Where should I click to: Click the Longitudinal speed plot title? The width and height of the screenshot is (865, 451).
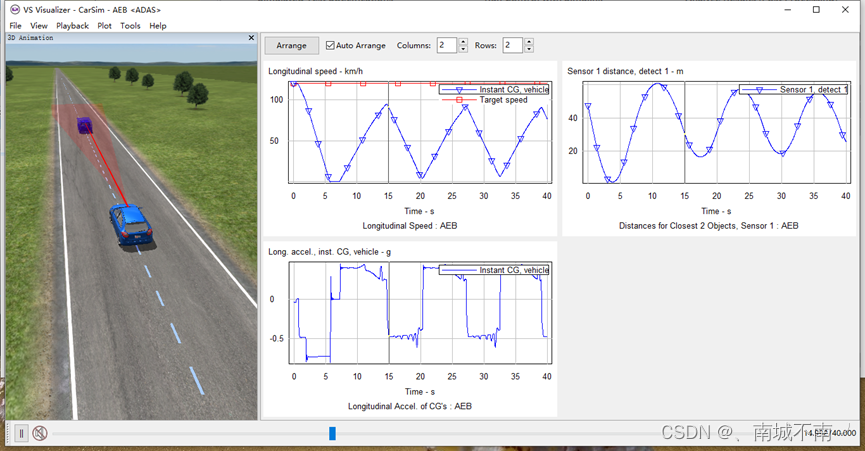coord(316,71)
